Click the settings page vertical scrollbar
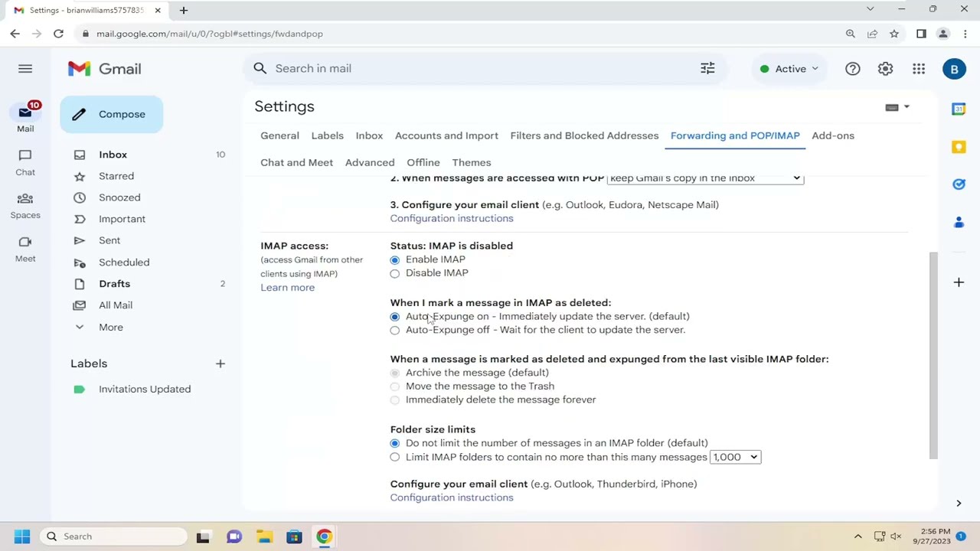980x551 pixels. tap(933, 356)
